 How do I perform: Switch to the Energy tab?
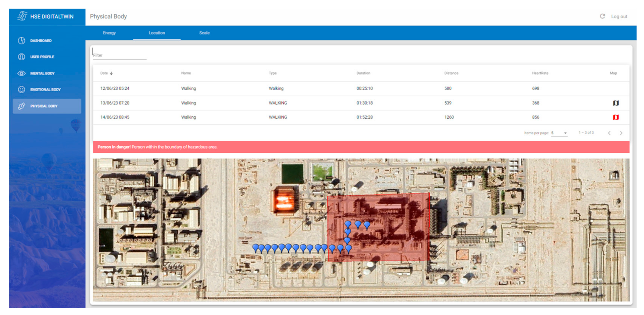pyautogui.click(x=109, y=33)
